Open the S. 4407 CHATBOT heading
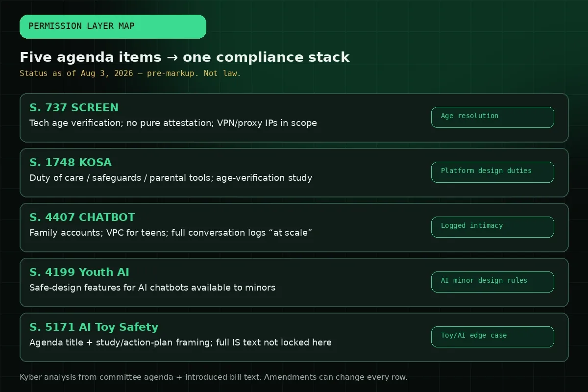 click(x=82, y=218)
